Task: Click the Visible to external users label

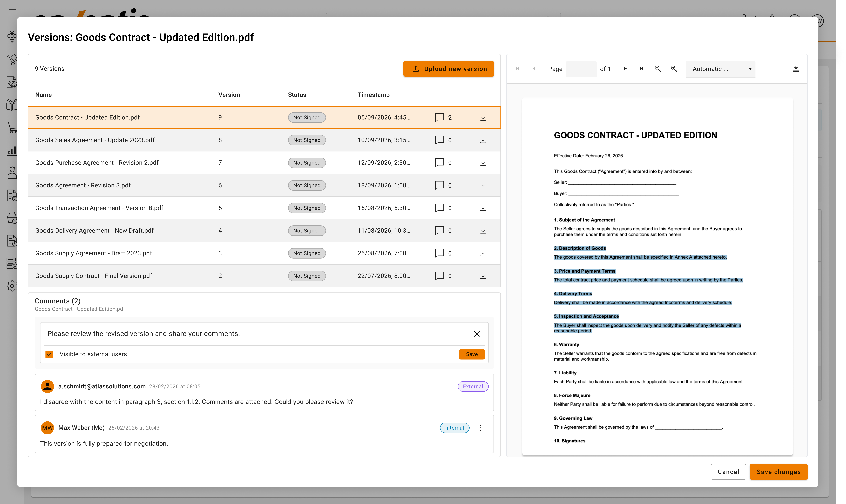Action: point(93,354)
